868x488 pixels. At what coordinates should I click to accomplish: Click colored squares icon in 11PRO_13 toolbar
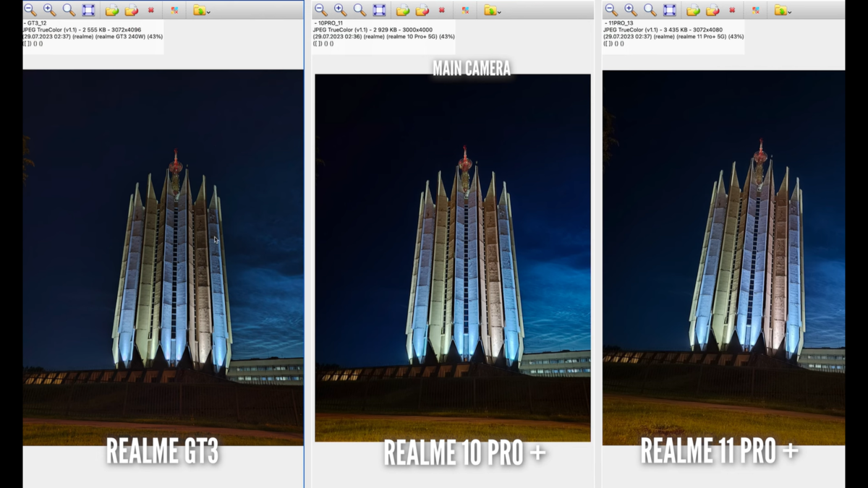(755, 10)
